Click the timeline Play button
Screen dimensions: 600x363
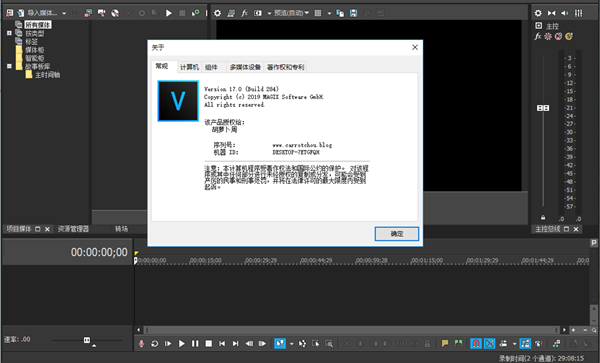coord(182,343)
